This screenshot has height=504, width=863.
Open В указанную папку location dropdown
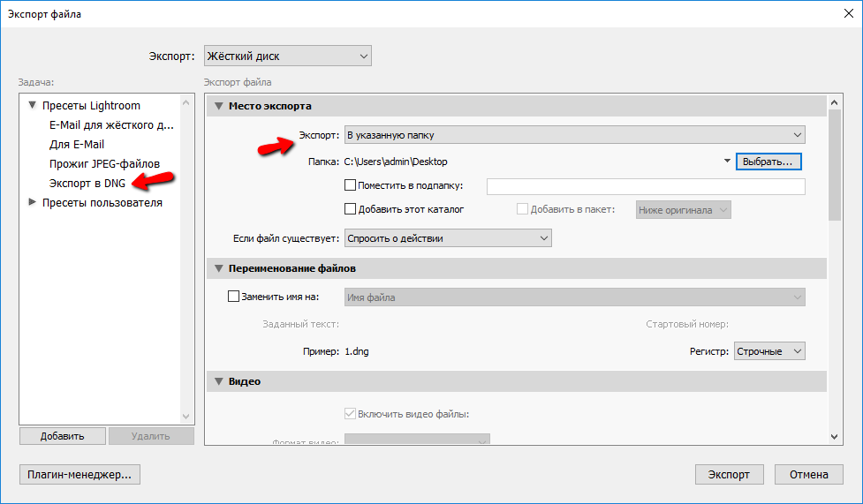pyautogui.click(x=574, y=135)
